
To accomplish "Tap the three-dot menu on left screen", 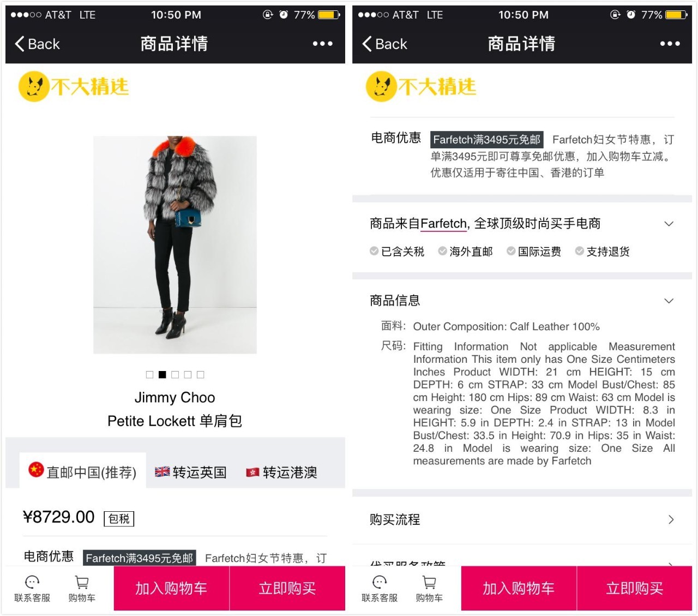I will tap(323, 44).
